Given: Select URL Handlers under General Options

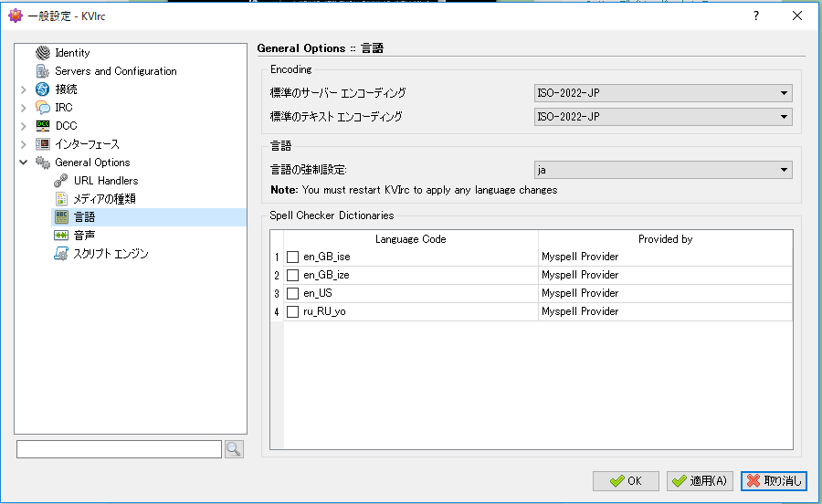Looking at the screenshot, I should [x=106, y=180].
